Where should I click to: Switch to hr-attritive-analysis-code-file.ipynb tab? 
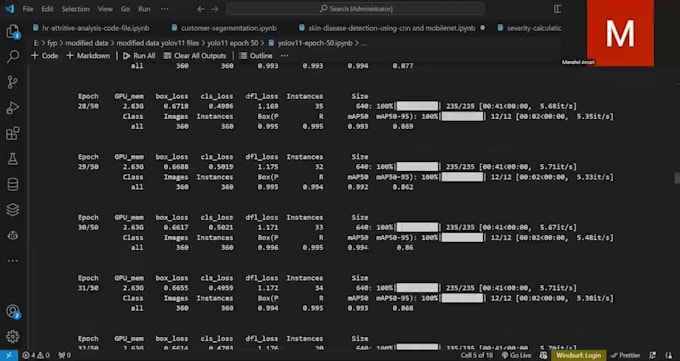pos(91,28)
